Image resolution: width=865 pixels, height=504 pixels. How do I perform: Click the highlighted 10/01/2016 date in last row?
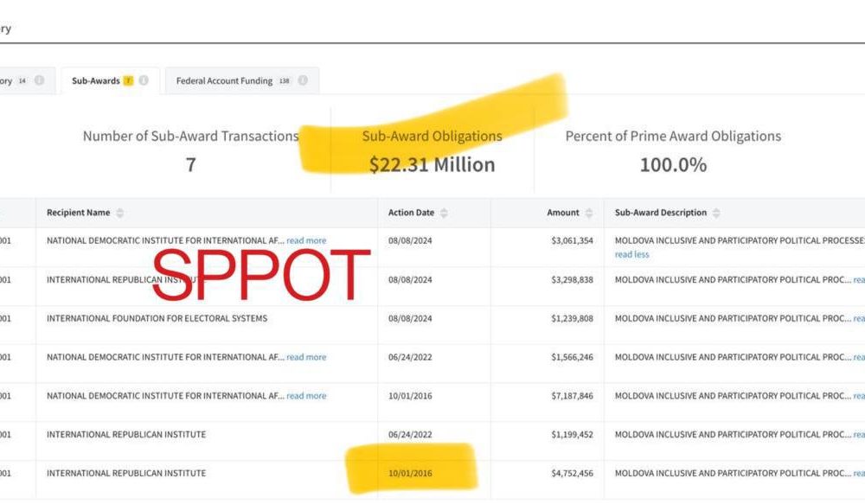click(x=411, y=473)
